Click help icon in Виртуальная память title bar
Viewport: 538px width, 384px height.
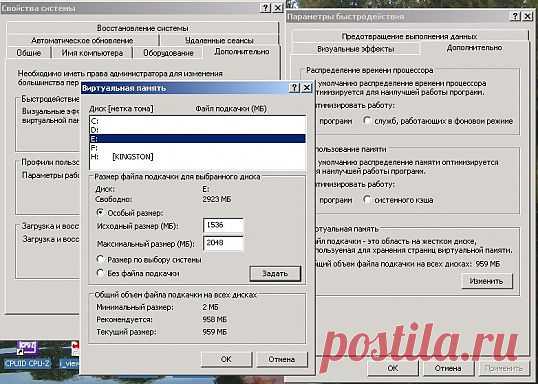tap(294, 88)
